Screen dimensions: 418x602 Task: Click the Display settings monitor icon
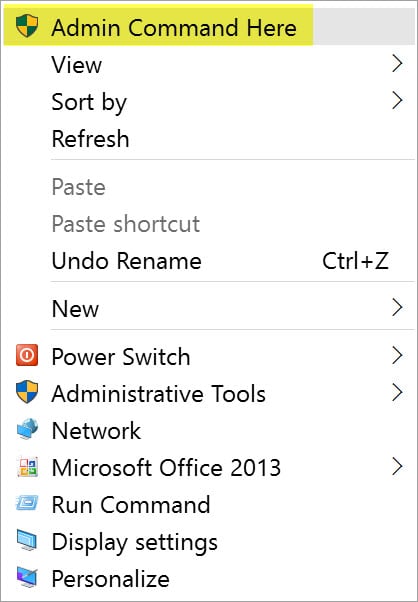pos(27,540)
